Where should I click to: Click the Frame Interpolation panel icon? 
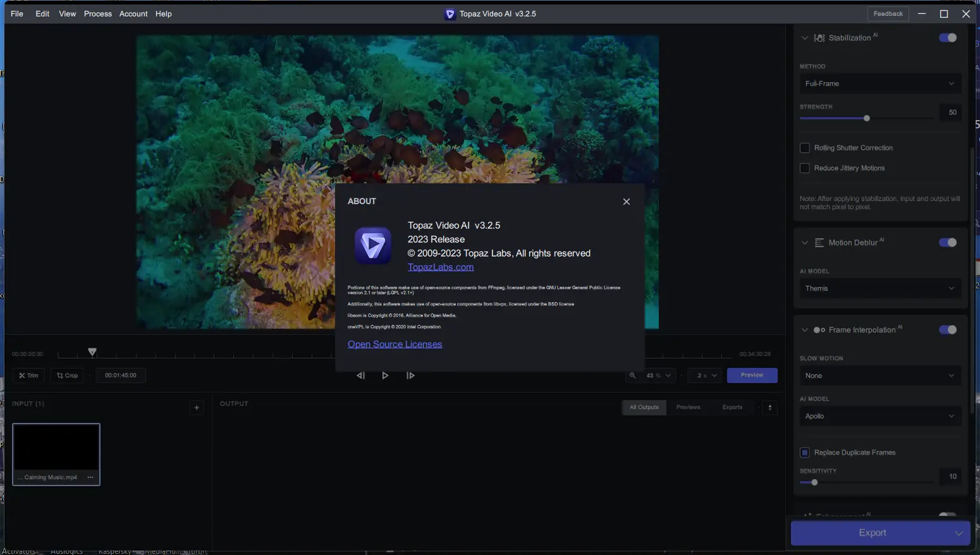[x=819, y=330]
